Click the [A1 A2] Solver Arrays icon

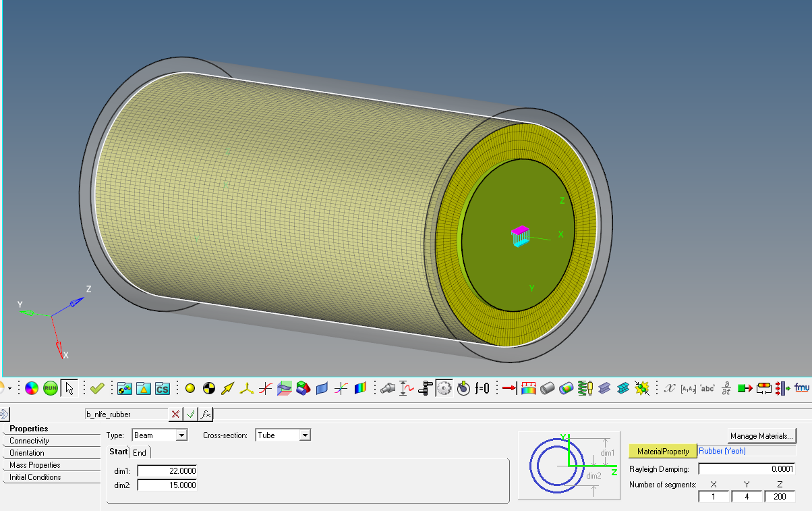click(688, 388)
